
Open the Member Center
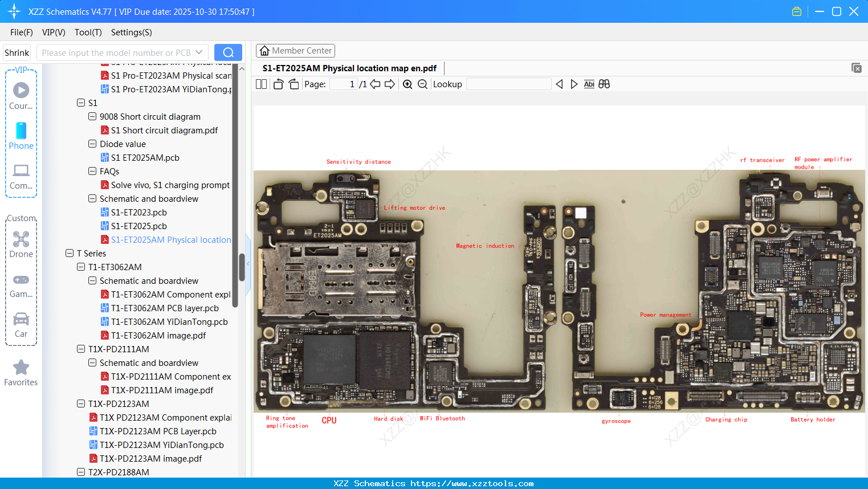[295, 50]
